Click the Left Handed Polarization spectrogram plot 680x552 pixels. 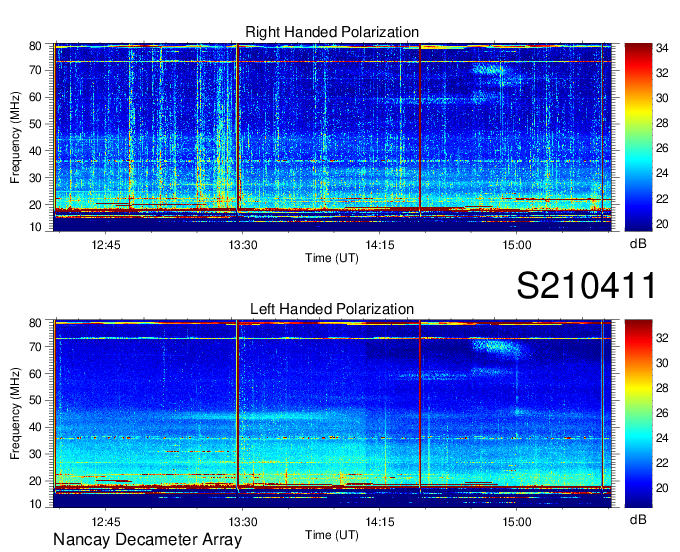pos(332,414)
